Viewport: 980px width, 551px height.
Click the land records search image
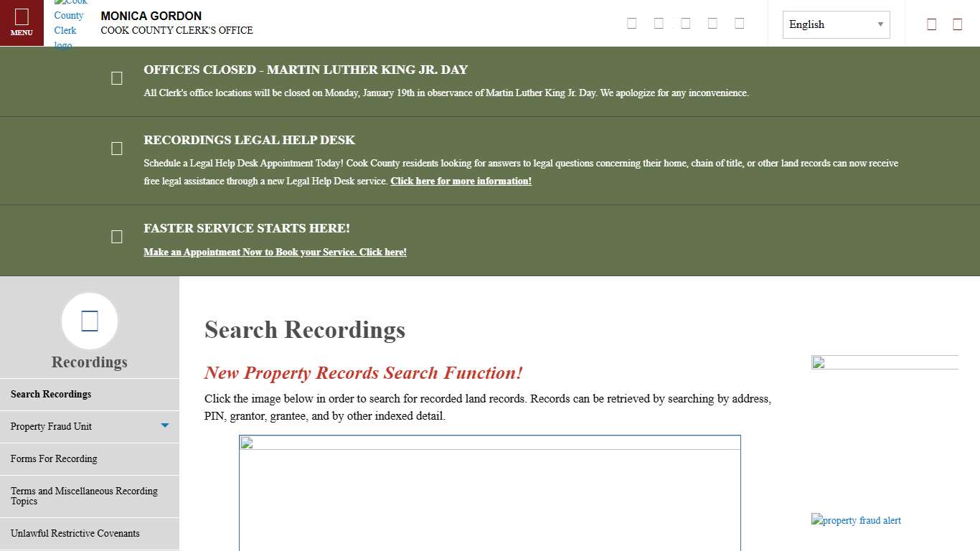pyautogui.click(x=490, y=493)
